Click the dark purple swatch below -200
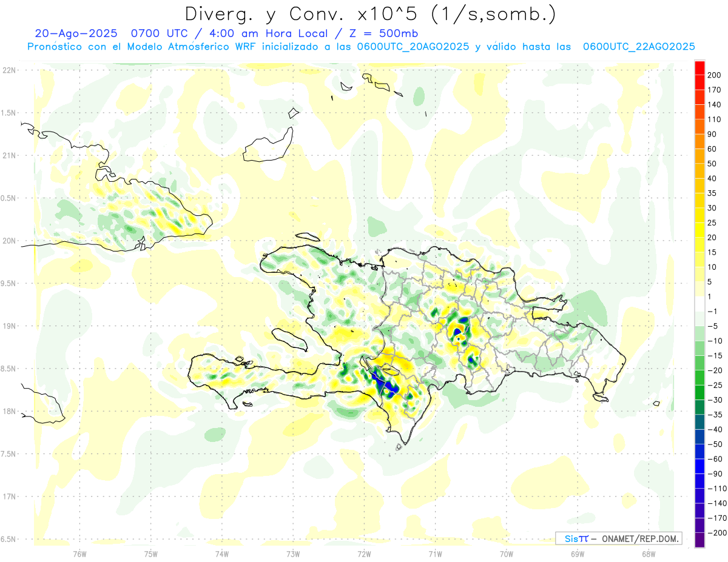 point(699,540)
